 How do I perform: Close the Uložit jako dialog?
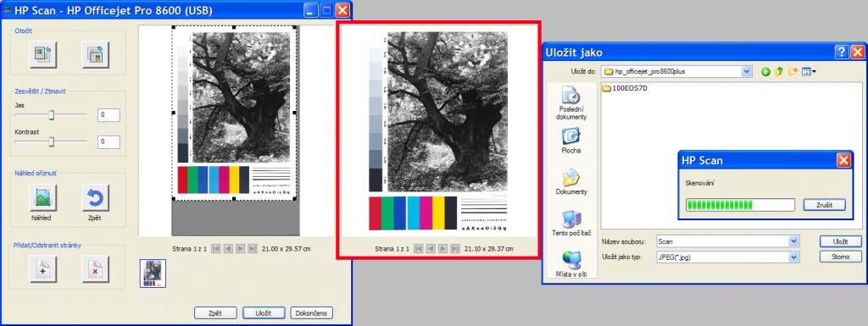[858, 52]
